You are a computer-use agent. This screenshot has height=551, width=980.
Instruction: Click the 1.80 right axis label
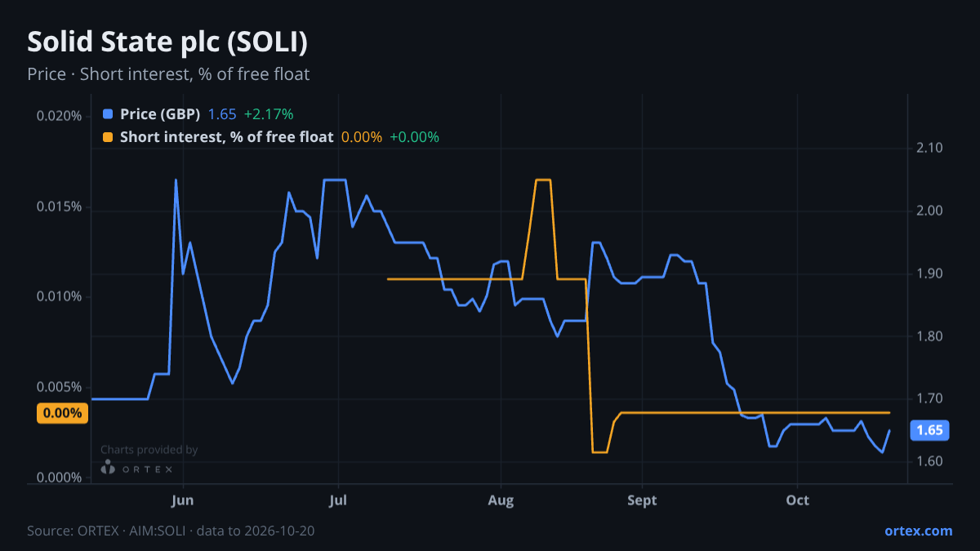tap(930, 336)
